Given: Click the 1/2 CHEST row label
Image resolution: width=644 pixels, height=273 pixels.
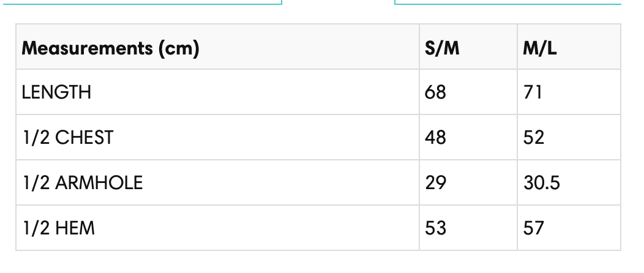Looking at the screenshot, I should click(67, 138).
